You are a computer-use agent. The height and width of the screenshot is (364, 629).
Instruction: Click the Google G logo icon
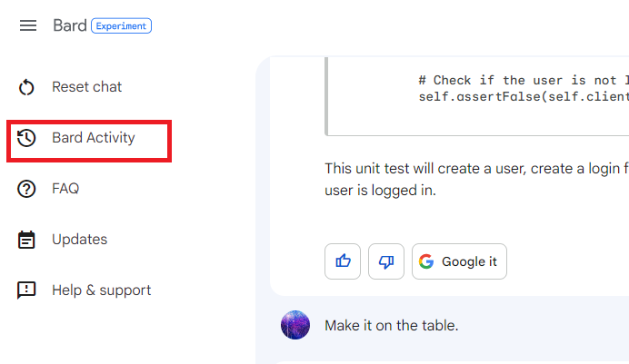[426, 261]
